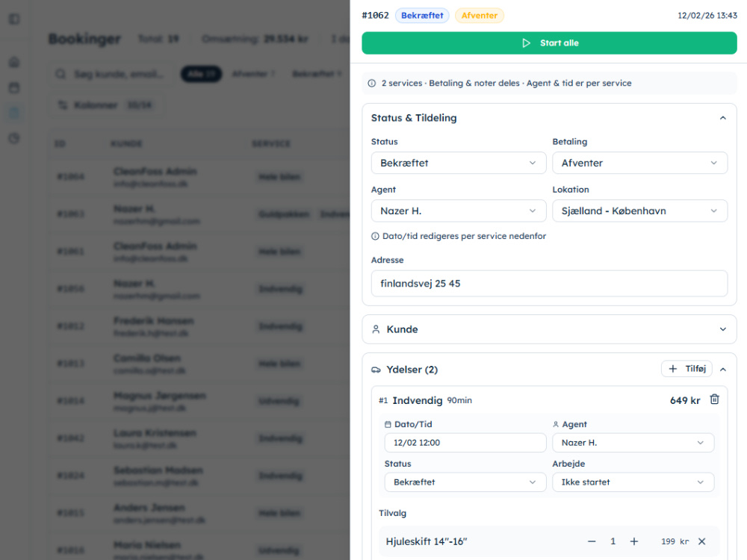This screenshot has height=560, width=747.
Task: Collapse the Status & Tildeling section
Action: pyautogui.click(x=722, y=118)
